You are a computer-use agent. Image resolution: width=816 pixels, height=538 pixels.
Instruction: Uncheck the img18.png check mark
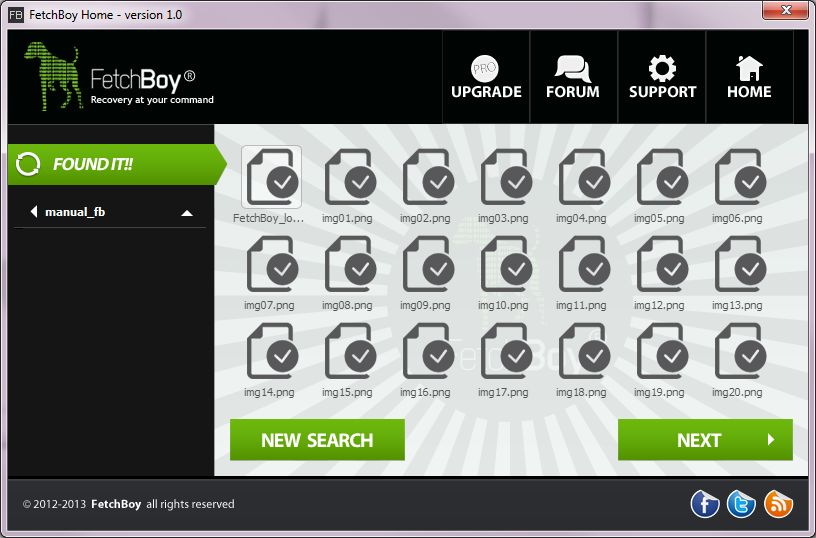click(x=594, y=356)
